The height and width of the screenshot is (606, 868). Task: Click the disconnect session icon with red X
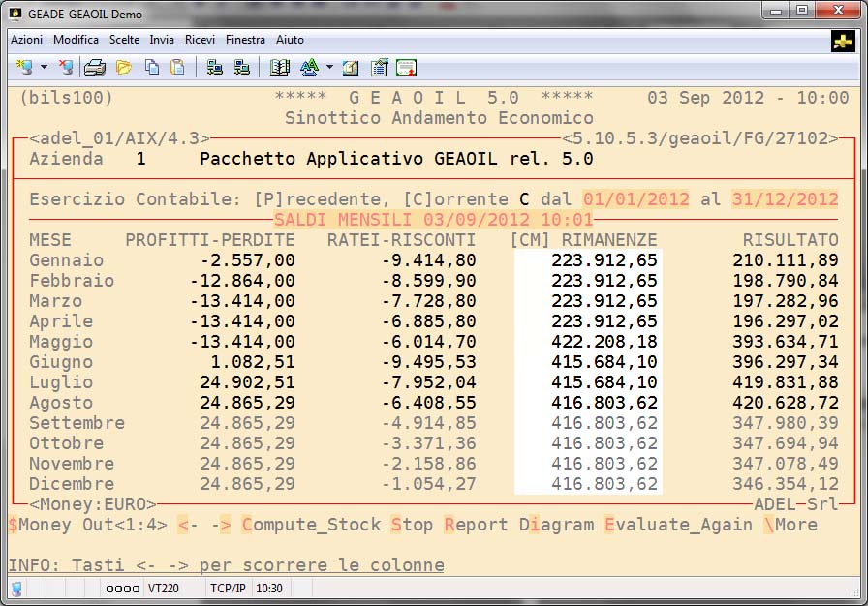[66, 68]
